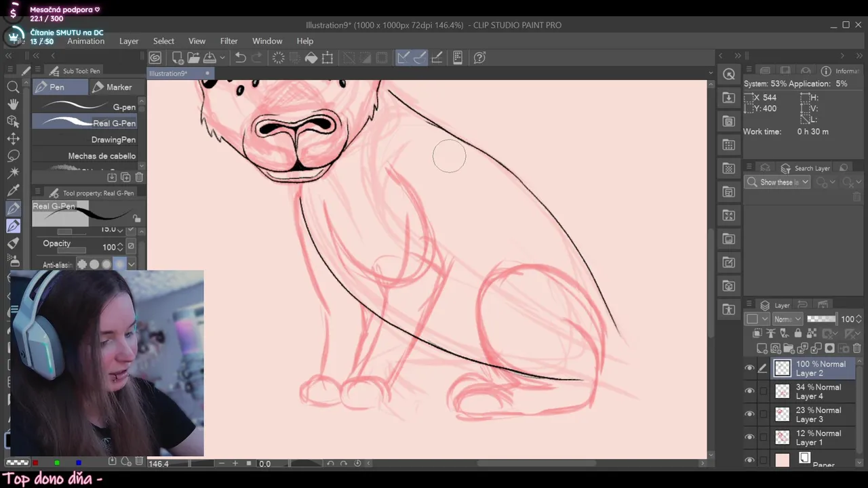This screenshot has height=488, width=868.
Task: Toggle snap to ruler command bar icon
Action: point(403,58)
